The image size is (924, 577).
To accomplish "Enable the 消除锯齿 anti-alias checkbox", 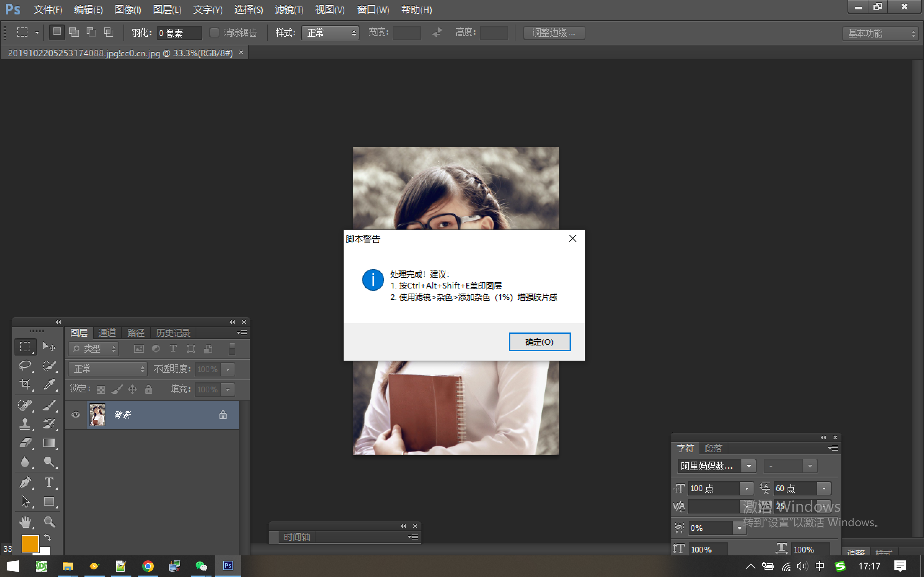I will coord(214,32).
